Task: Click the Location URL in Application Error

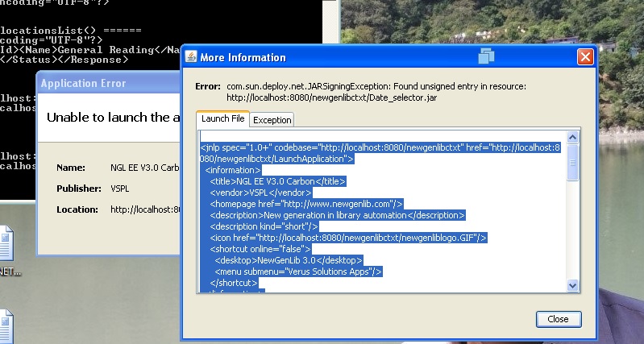Action: [145, 209]
